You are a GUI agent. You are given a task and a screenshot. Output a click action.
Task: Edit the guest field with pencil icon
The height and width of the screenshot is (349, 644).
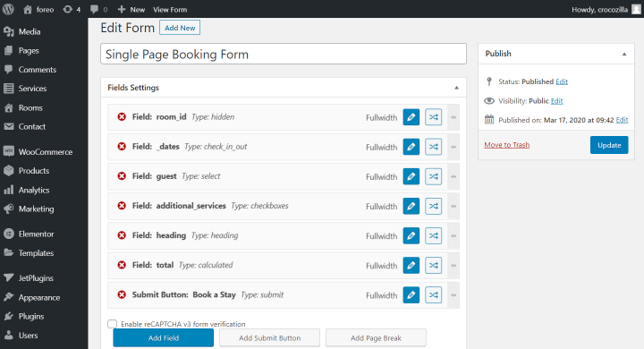pyautogui.click(x=411, y=176)
